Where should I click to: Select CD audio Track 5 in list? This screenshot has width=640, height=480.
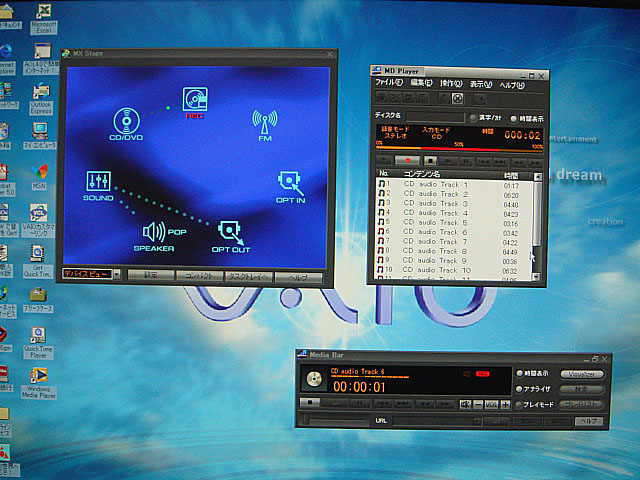[437, 222]
